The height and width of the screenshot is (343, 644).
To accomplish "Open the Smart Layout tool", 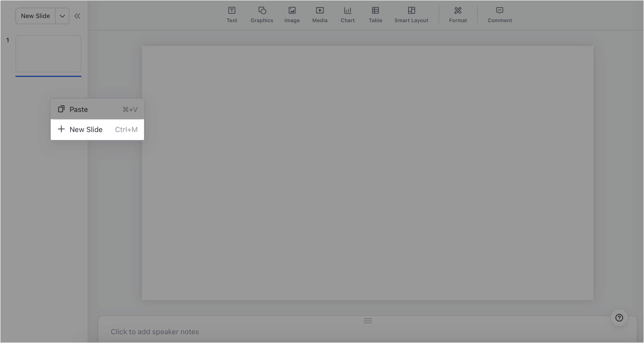I will [x=411, y=15].
